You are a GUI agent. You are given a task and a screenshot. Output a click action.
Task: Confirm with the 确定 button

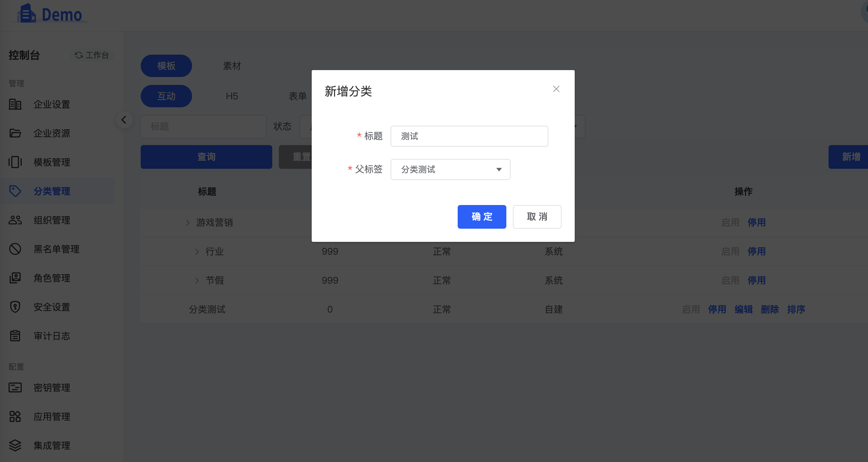pos(482,217)
